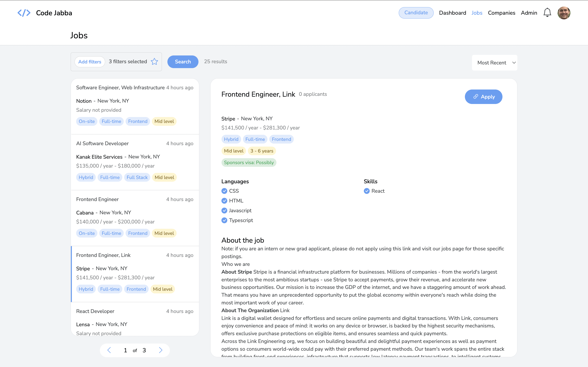
Task: Click the user profile avatar
Action: tap(564, 13)
